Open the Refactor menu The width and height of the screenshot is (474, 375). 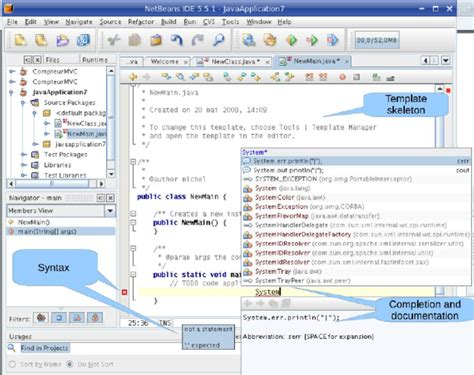(141, 22)
